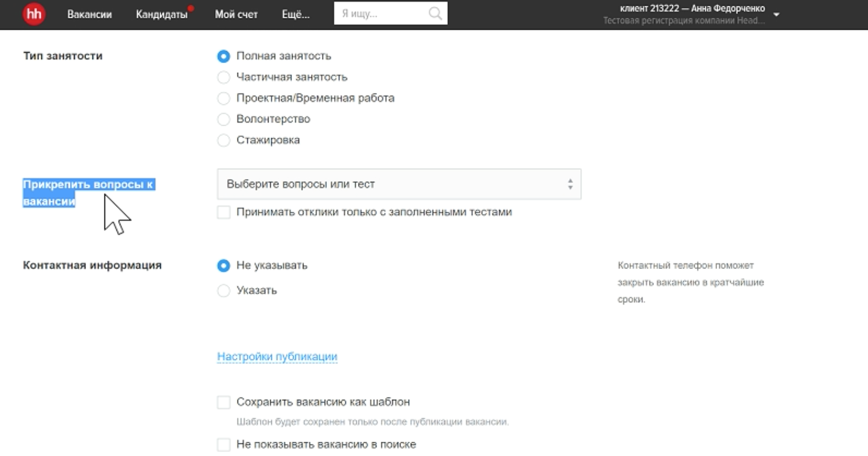The image size is (868, 456).
Task: Click the search magnifier icon
Action: [x=435, y=13]
